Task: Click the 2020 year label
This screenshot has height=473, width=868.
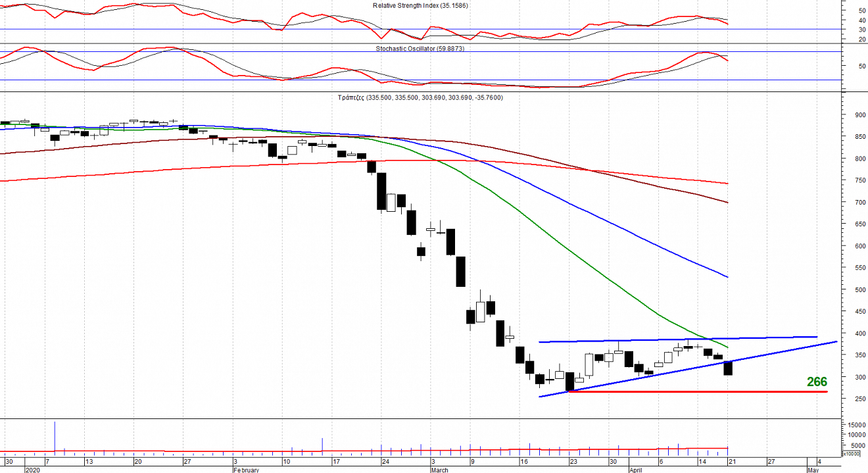Action: 32,470
